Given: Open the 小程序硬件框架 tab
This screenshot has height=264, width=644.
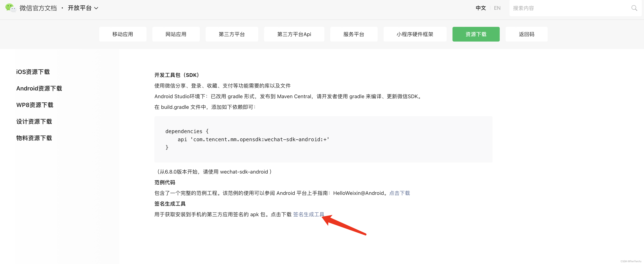Looking at the screenshot, I should 415,34.
